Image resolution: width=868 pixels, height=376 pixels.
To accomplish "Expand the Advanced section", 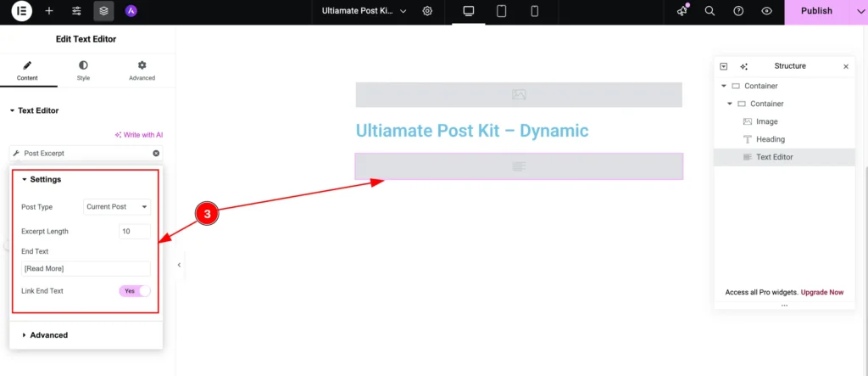I will [48, 335].
